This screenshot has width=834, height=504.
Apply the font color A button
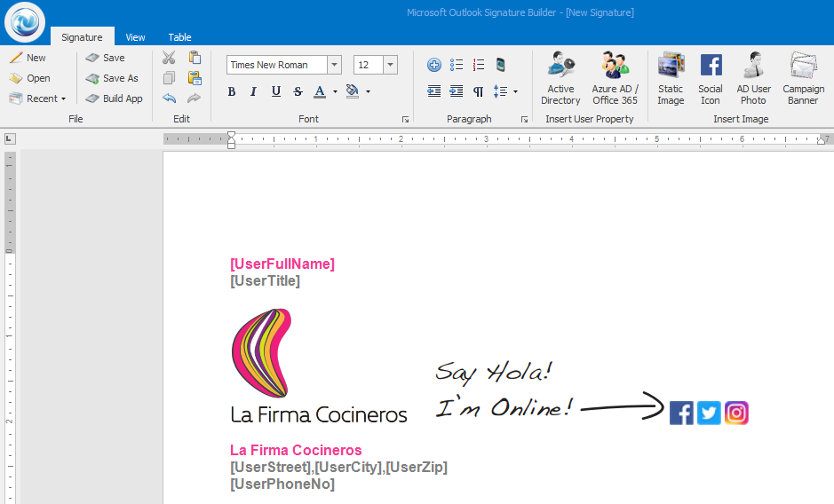tap(320, 91)
